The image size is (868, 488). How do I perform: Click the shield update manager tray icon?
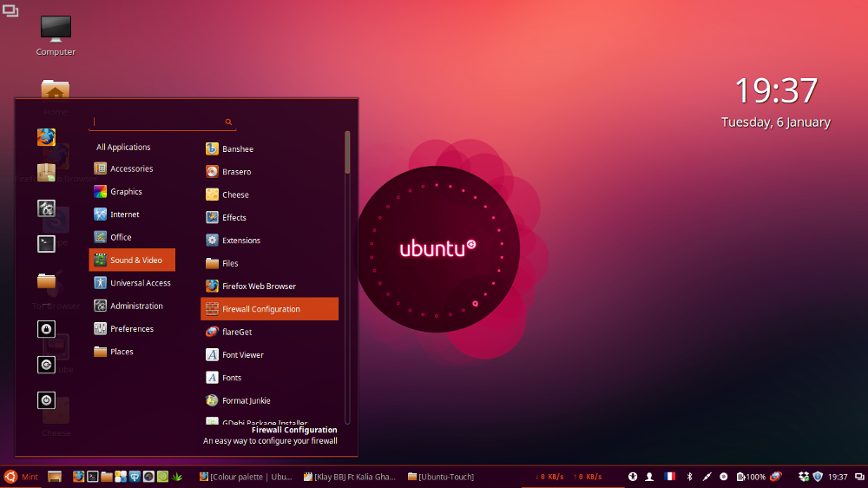point(818,477)
